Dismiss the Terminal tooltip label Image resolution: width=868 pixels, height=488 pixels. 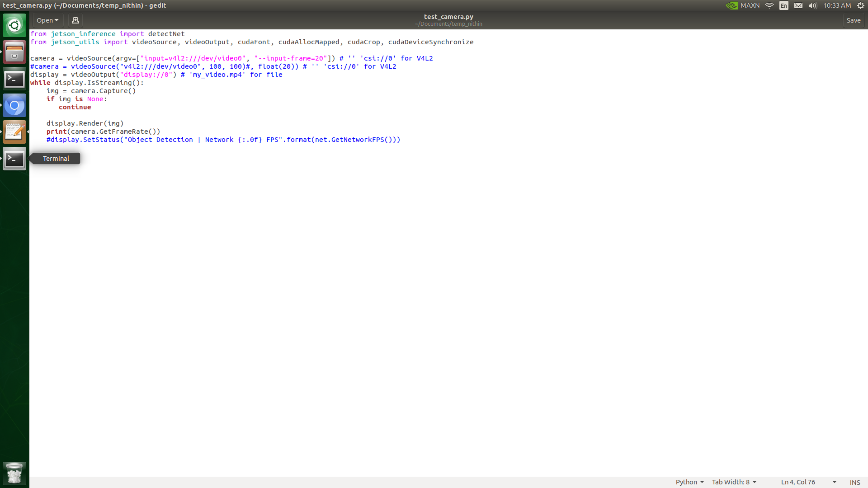coord(55,159)
